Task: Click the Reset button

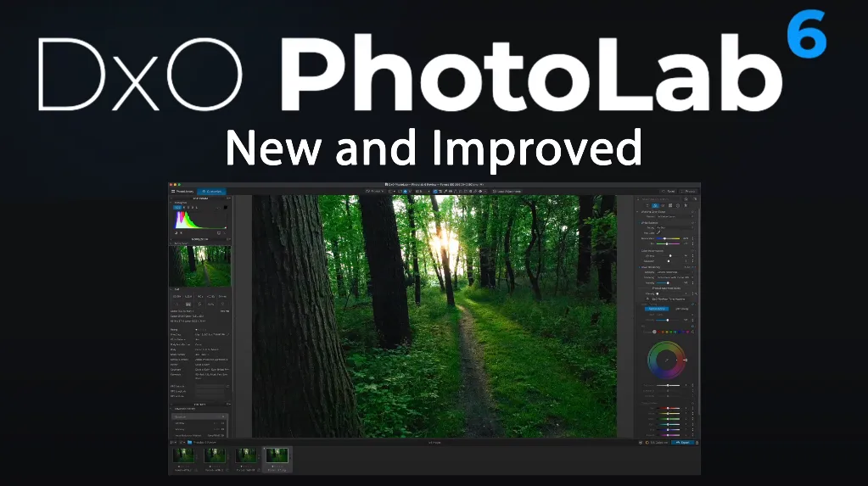Action: pyautogui.click(x=668, y=192)
